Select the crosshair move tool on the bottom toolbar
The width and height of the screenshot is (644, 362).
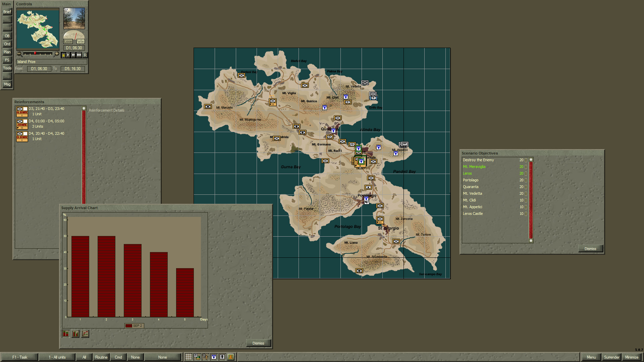pyautogui.click(x=205, y=357)
